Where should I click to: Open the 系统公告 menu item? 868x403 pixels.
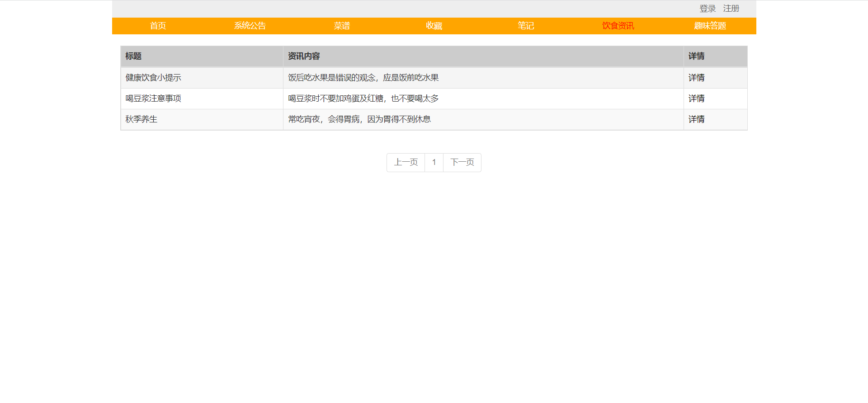click(250, 26)
